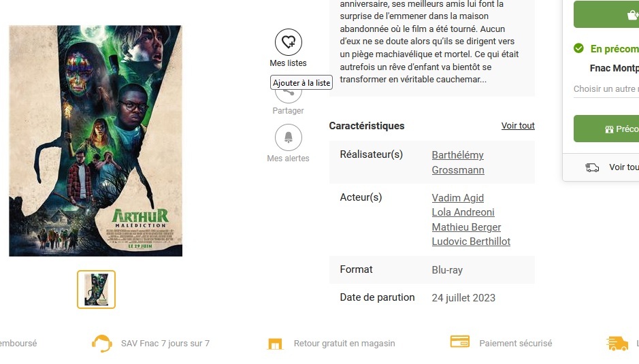This screenshot has height=364, width=639.
Task: Select the Arthur Malédiction poster thumbnail
Action: (x=96, y=289)
